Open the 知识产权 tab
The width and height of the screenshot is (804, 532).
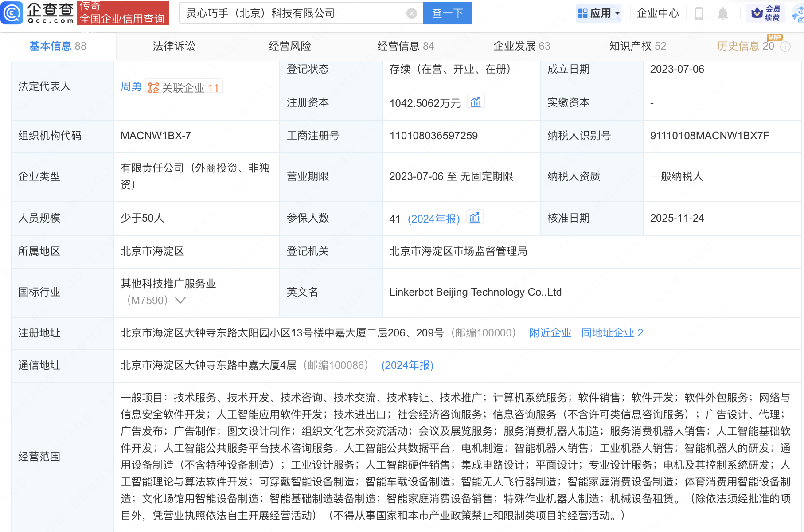(637, 46)
